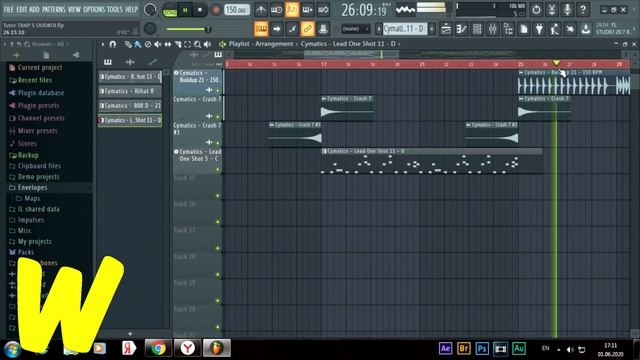Show automation clips picker tab icon
This screenshot has width=640, height=360.
click(x=152, y=62)
